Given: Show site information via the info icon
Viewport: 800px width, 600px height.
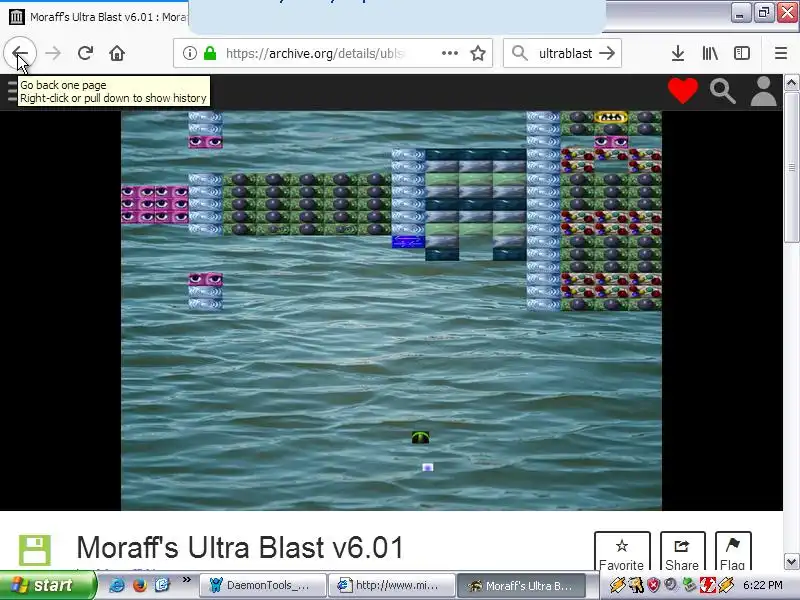Looking at the screenshot, I should click(x=189, y=53).
